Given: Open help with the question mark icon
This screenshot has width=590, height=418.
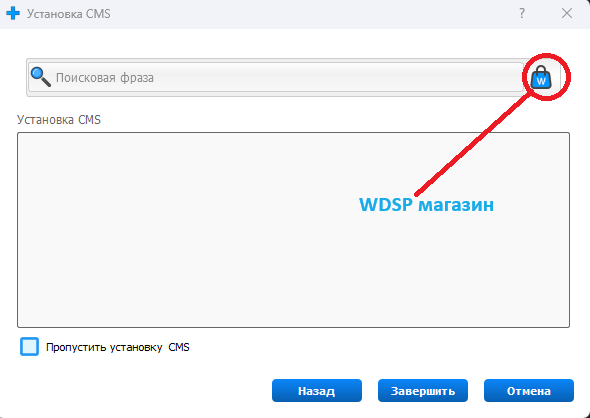Looking at the screenshot, I should (522, 14).
